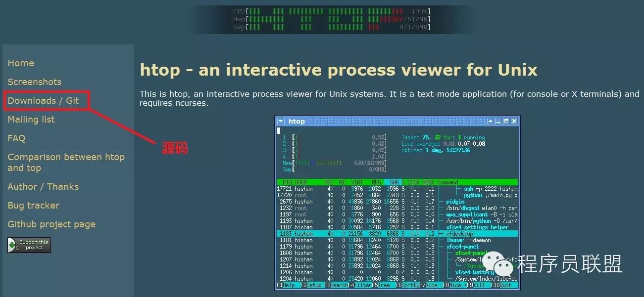The height and width of the screenshot is (297, 644).
Task: Click the Swp meter bar in htop
Action: pyautogui.click(x=335, y=170)
